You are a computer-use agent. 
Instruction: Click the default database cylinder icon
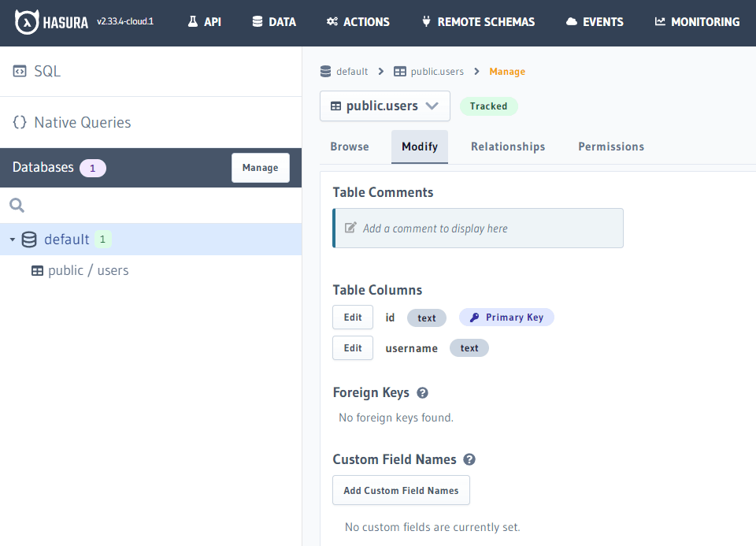29,240
